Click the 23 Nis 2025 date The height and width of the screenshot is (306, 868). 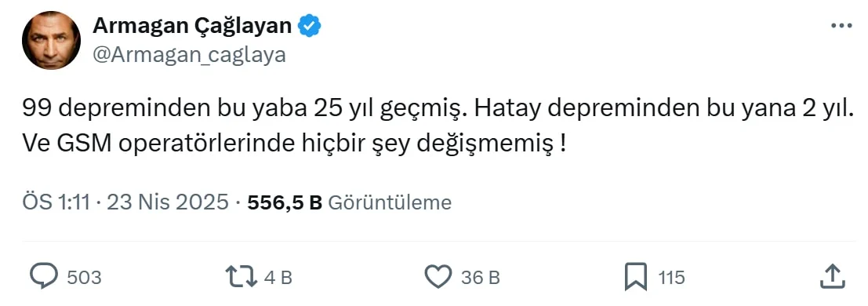pyautogui.click(x=168, y=203)
